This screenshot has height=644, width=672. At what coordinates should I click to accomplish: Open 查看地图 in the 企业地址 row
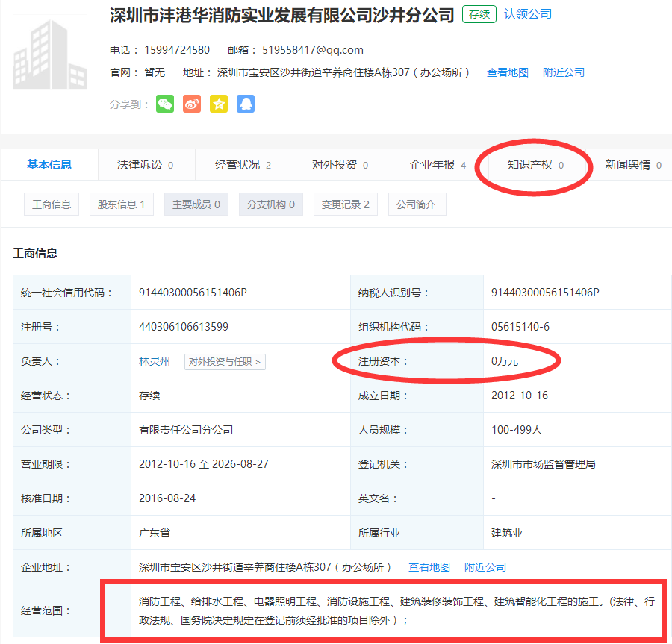pyautogui.click(x=429, y=567)
